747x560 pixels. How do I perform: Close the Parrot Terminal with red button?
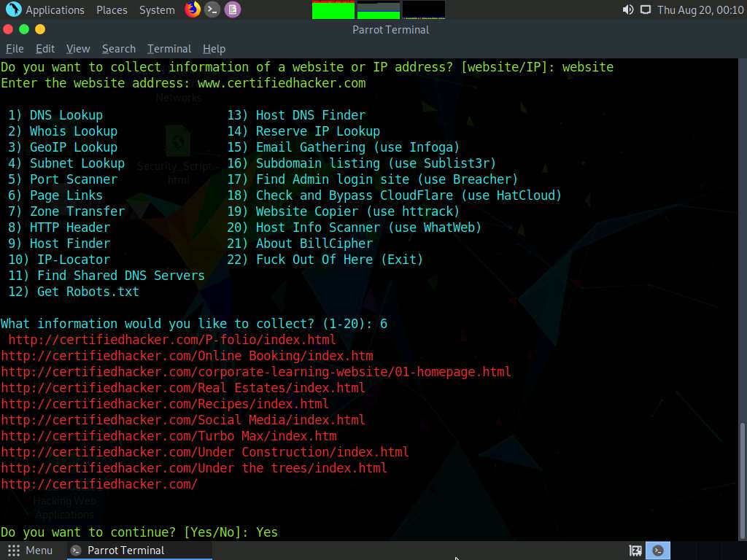[x=8, y=29]
